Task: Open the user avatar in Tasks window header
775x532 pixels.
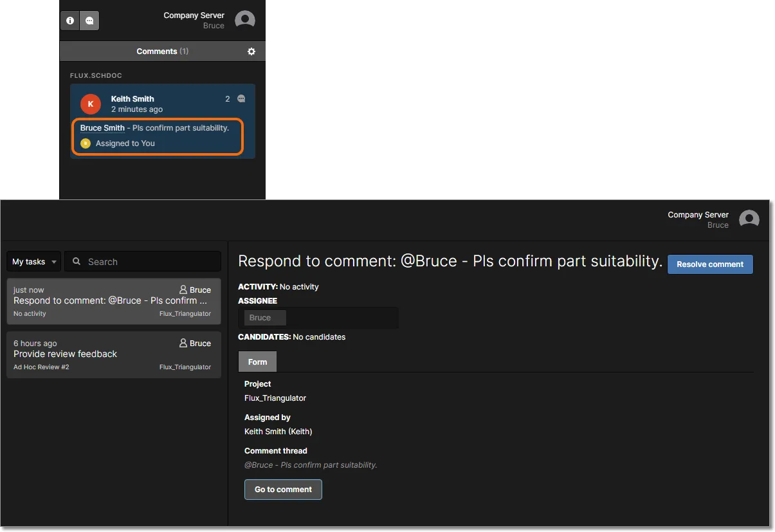Action: [x=749, y=219]
